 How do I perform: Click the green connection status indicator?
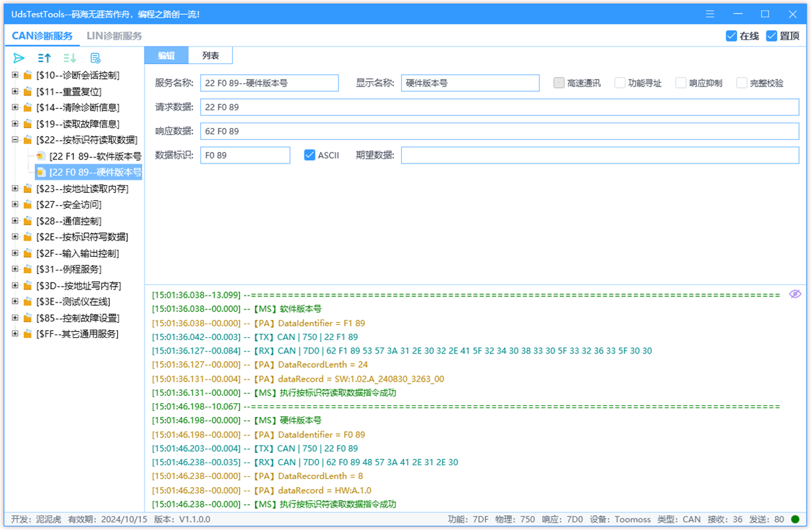click(796, 519)
